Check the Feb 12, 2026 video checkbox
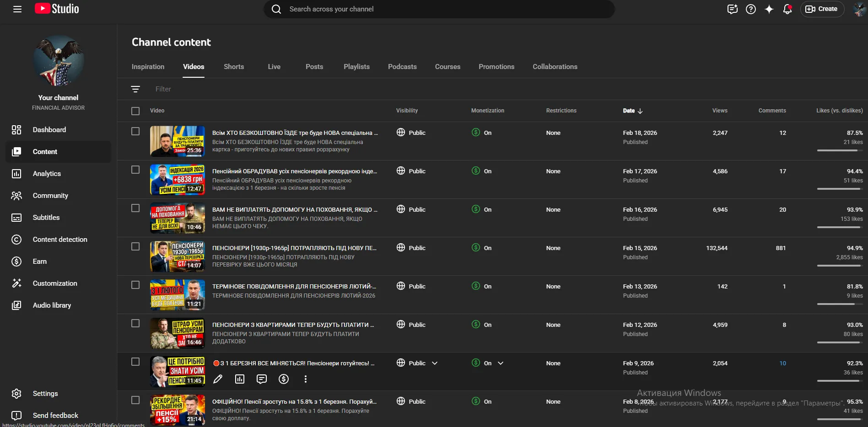This screenshot has height=427, width=868. [x=135, y=324]
